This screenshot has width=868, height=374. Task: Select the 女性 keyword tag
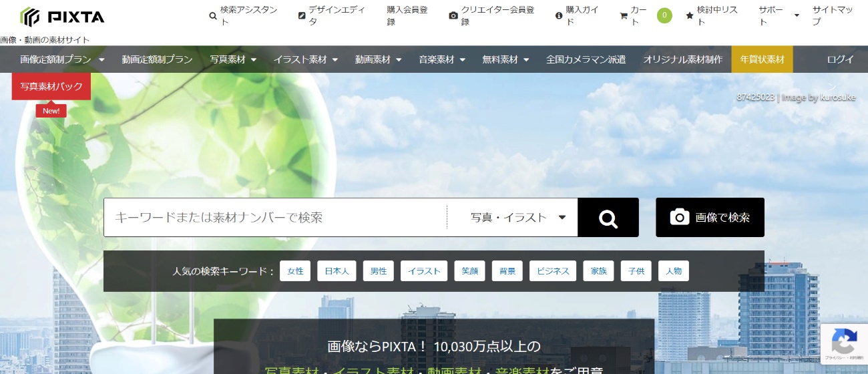coord(295,271)
